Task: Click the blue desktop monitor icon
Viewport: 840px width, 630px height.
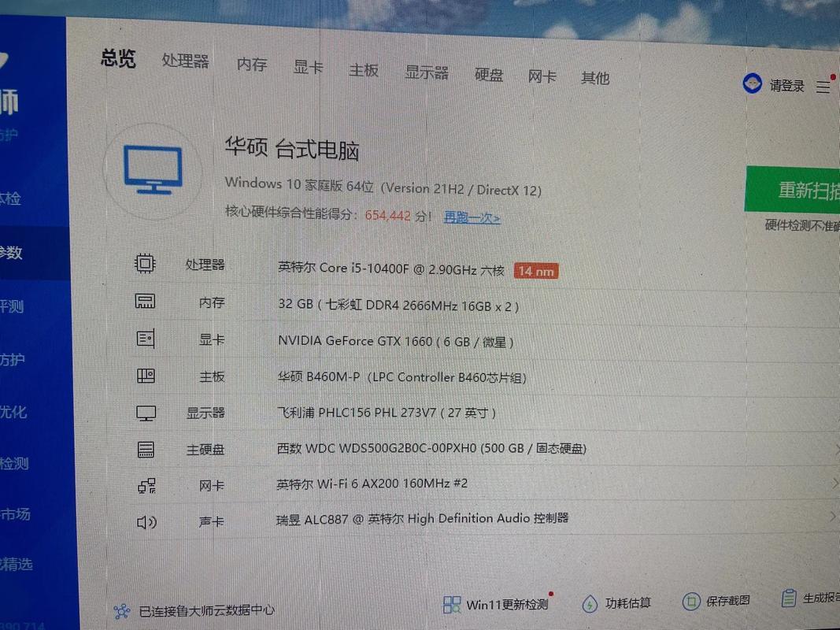Action: click(153, 169)
